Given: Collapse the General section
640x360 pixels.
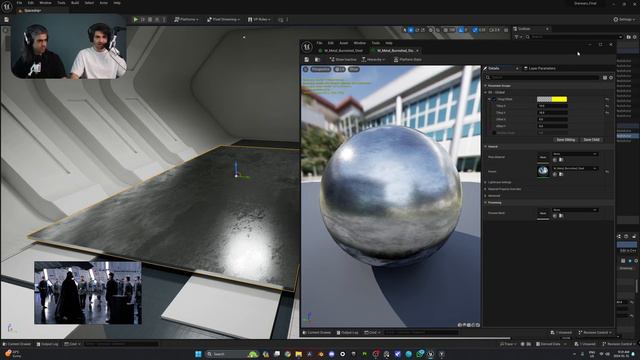Looking at the screenshot, I should click(485, 146).
